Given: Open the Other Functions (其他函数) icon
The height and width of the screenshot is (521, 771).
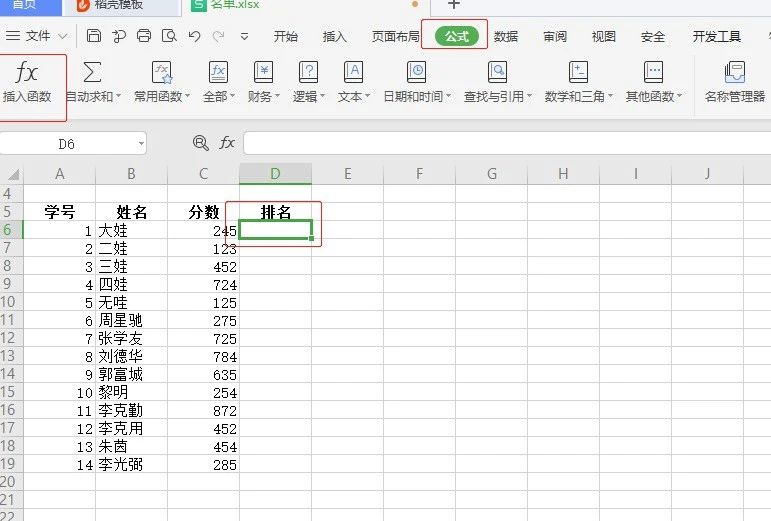Looking at the screenshot, I should [x=653, y=72].
